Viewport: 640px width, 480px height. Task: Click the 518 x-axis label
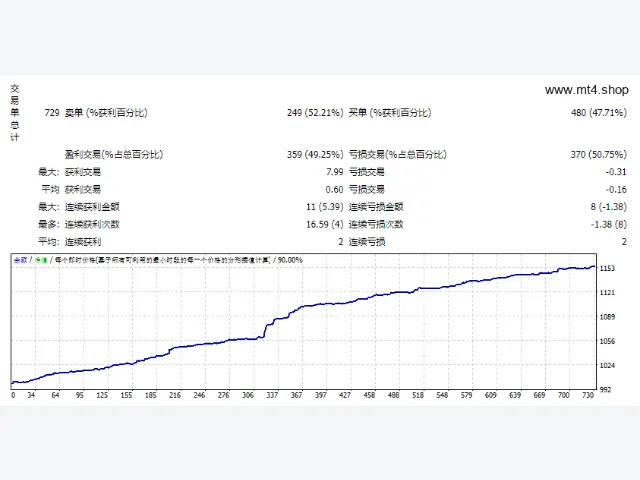click(x=418, y=395)
